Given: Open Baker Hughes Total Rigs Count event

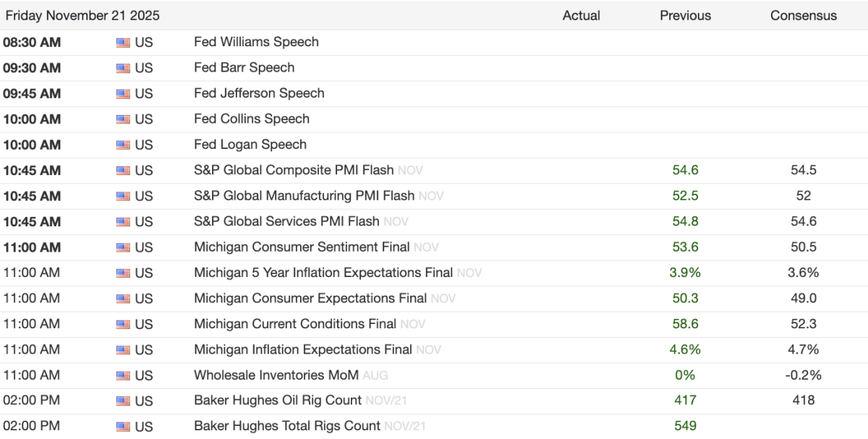Looking at the screenshot, I should (287, 426).
